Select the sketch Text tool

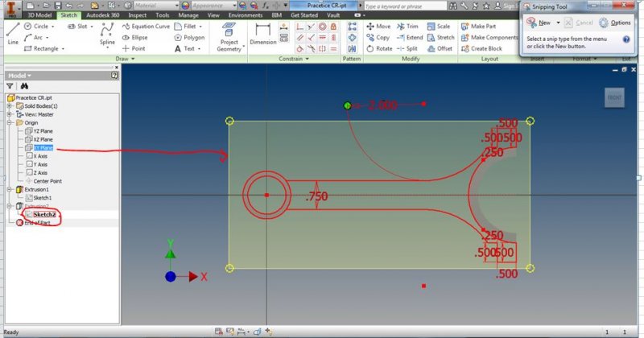point(185,48)
